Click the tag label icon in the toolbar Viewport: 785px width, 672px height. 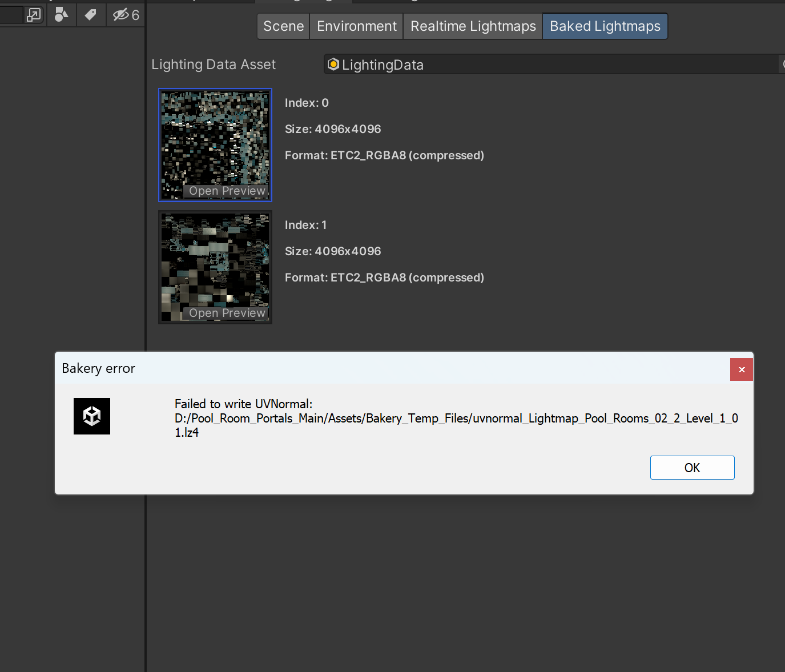coord(91,15)
